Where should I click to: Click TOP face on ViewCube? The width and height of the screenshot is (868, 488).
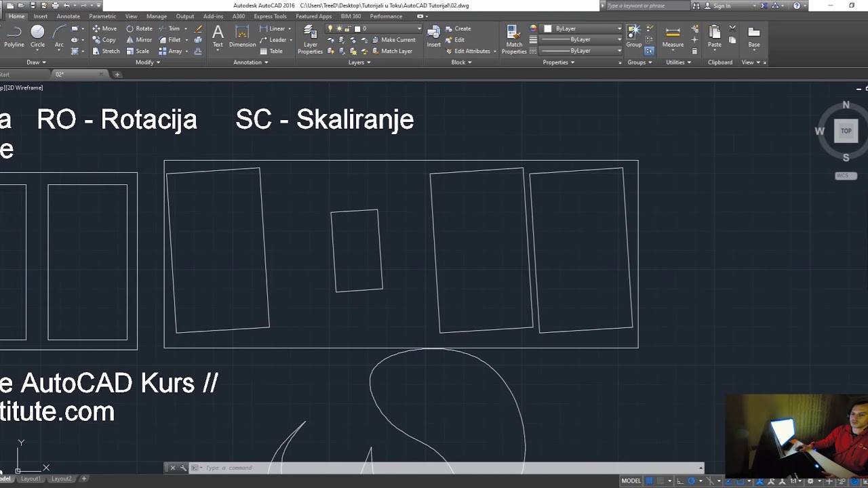click(846, 131)
